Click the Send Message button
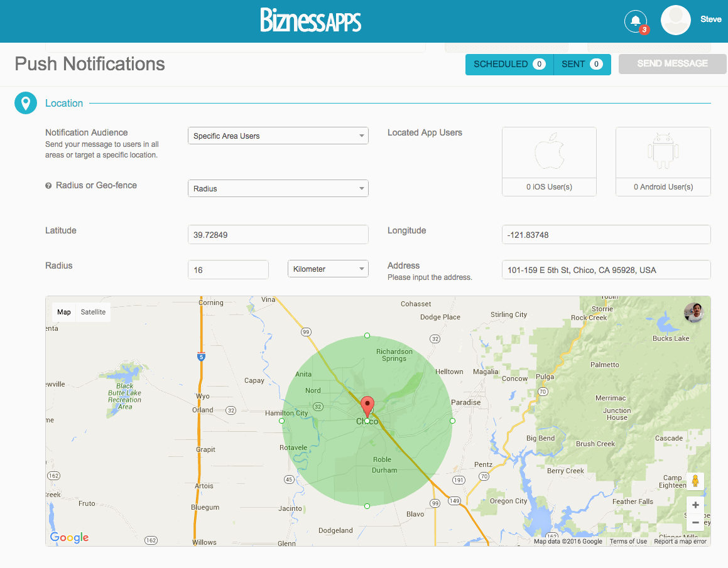This screenshot has height=568, width=728. pos(672,63)
